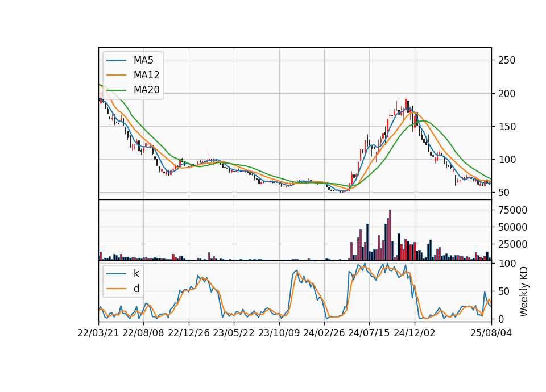Click the blue MA5 legend line sample
Viewport: 546px width, 392px height.
[x=116, y=60]
